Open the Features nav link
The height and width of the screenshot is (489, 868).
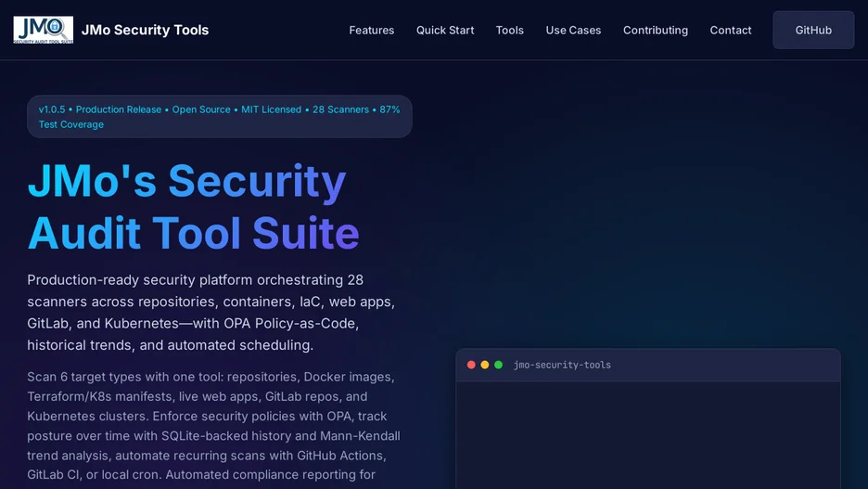[x=372, y=31]
